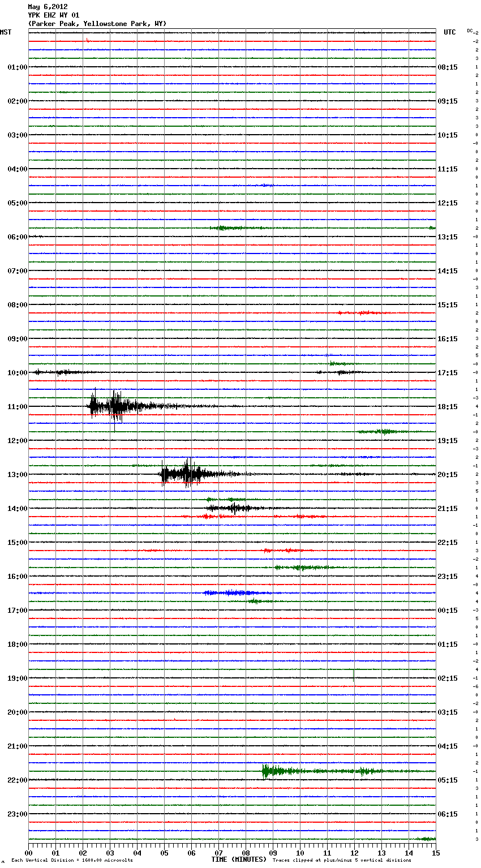The width and height of the screenshot is (481, 868).
Task: Click the green vertical spike above the 19:00 trace
Action: 354,674
